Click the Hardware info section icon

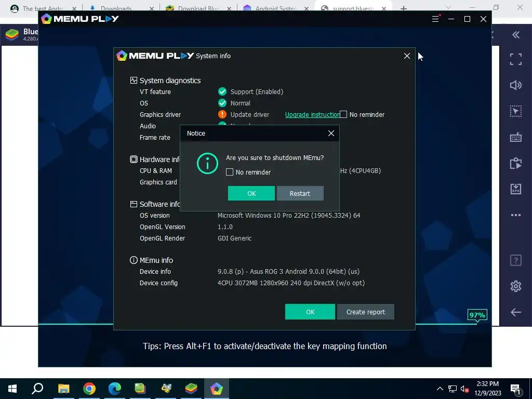(134, 159)
